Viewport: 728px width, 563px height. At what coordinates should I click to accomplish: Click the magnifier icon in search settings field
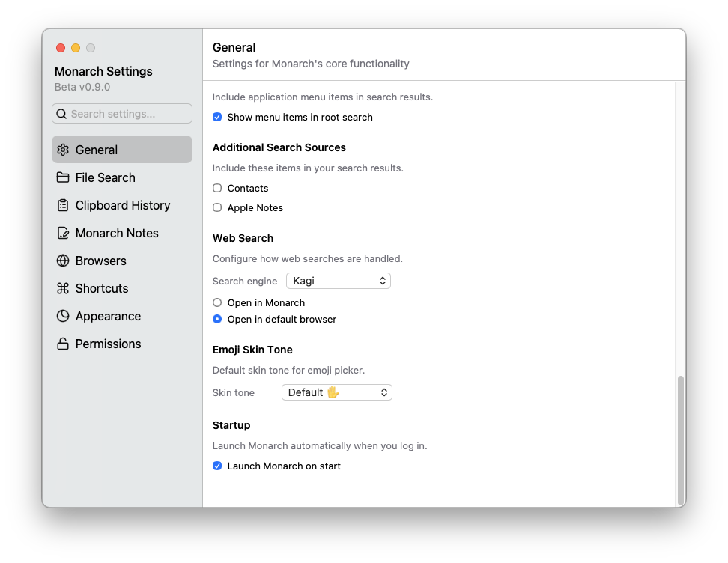tap(61, 113)
